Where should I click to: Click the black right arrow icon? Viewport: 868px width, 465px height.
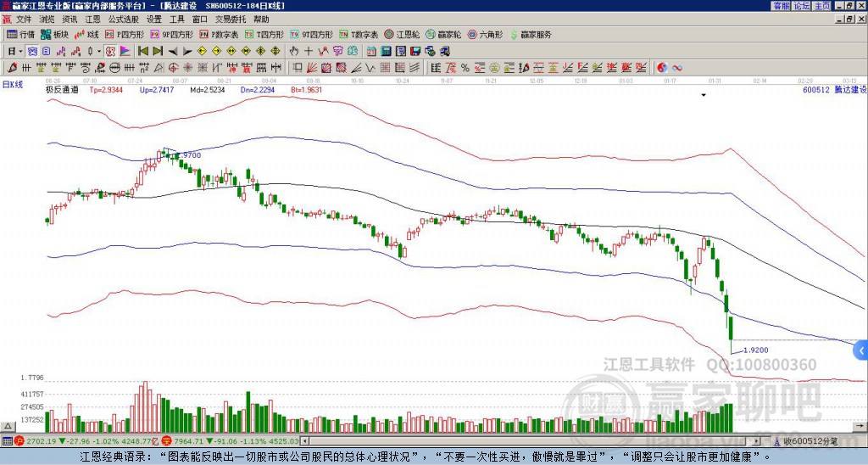point(187,52)
